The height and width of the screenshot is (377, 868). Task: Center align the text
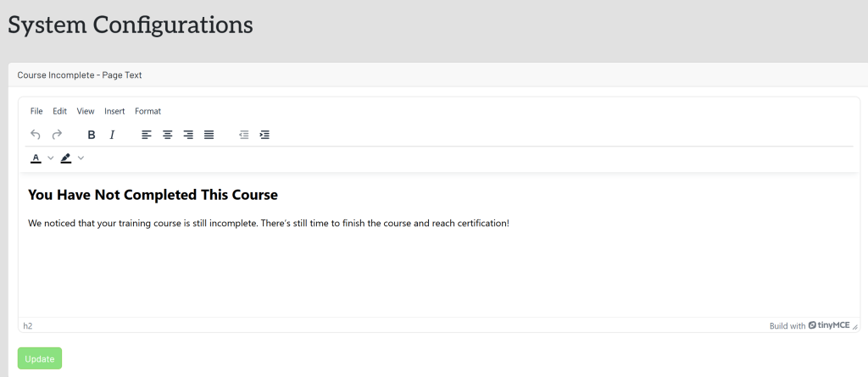pos(168,135)
